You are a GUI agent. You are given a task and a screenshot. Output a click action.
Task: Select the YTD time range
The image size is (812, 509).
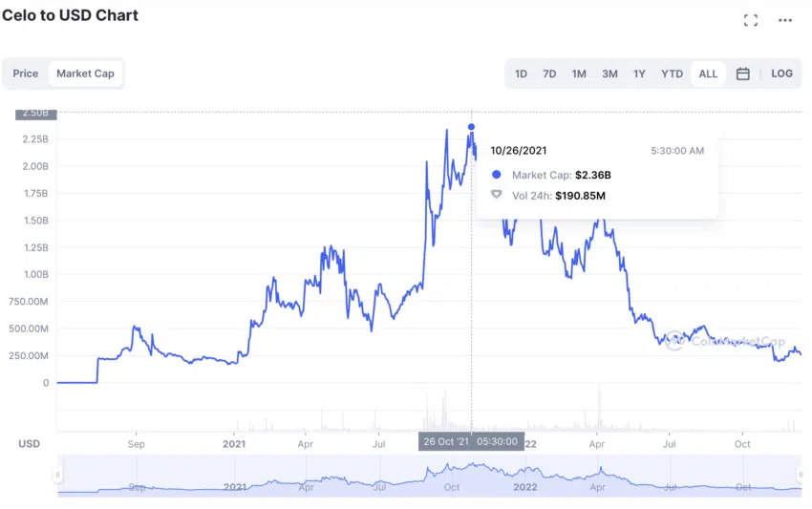672,74
